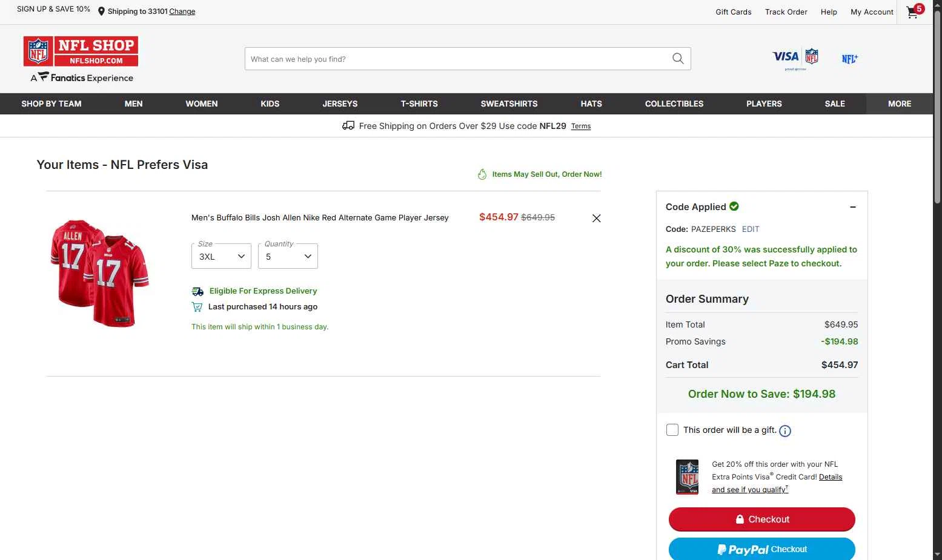942x560 pixels.
Task: Open the Collectibles menu
Action: coord(674,104)
